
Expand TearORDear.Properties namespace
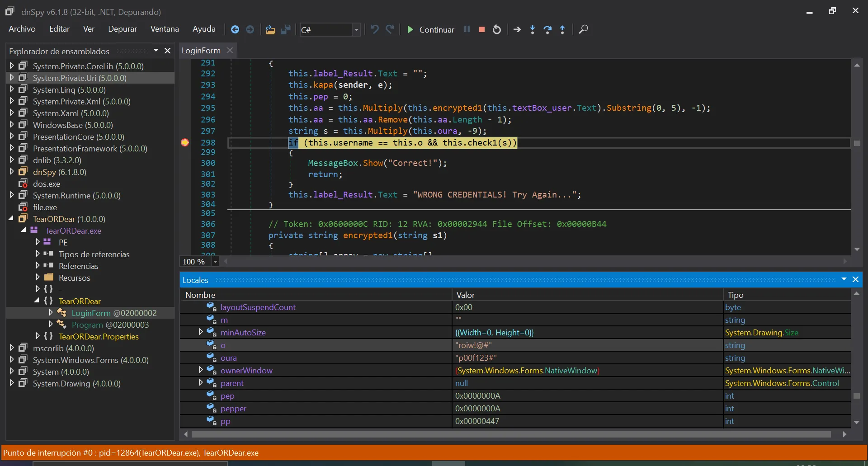[x=38, y=336]
